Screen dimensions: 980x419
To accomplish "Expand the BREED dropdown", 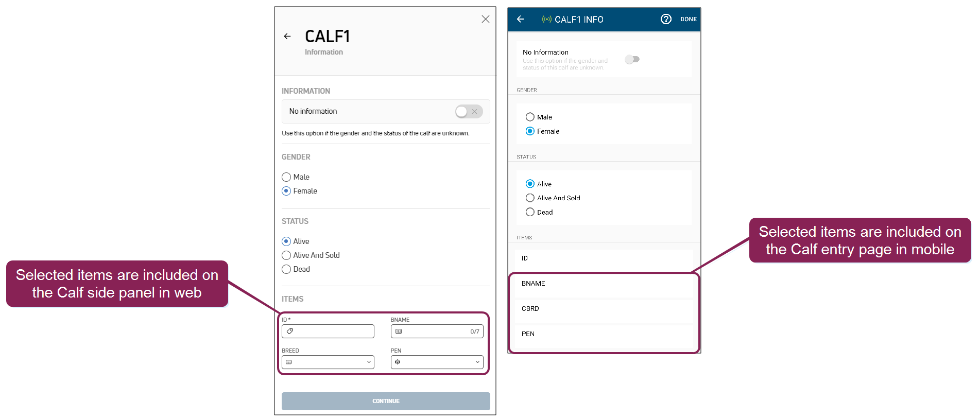I will pyautogui.click(x=369, y=362).
